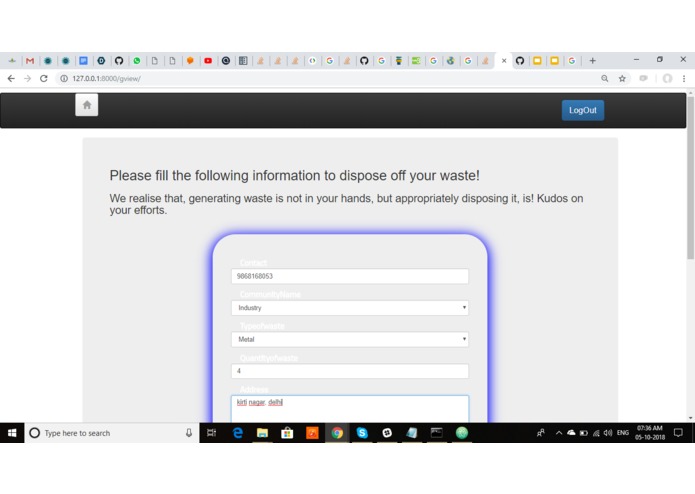The image size is (695, 494).
Task: Open the Action Center notifications icon
Action: [678, 433]
